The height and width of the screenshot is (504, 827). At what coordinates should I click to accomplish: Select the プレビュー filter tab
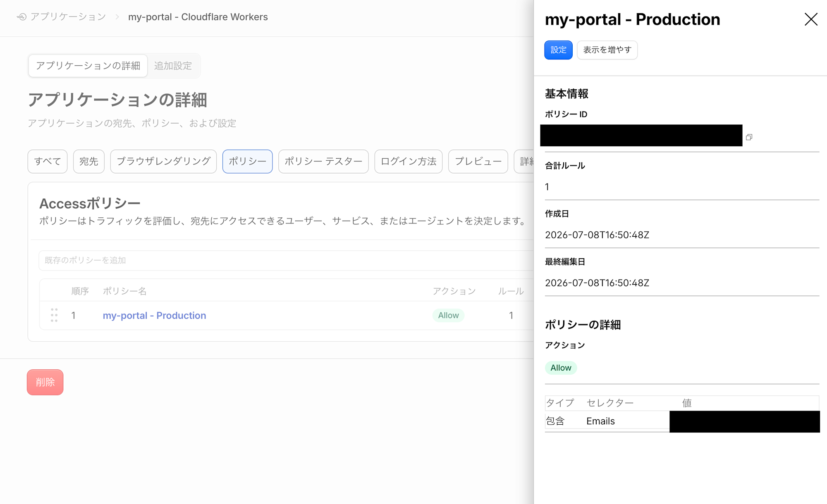pyautogui.click(x=478, y=161)
